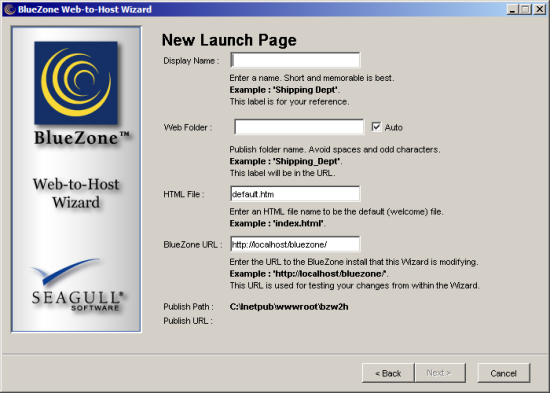Click the 'Web Folder :' label
The image size is (550, 393).
pyautogui.click(x=188, y=127)
